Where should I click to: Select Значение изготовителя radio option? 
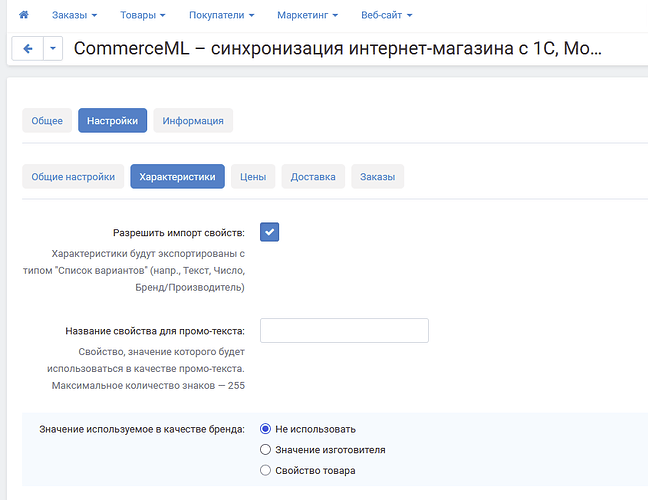[x=265, y=450]
